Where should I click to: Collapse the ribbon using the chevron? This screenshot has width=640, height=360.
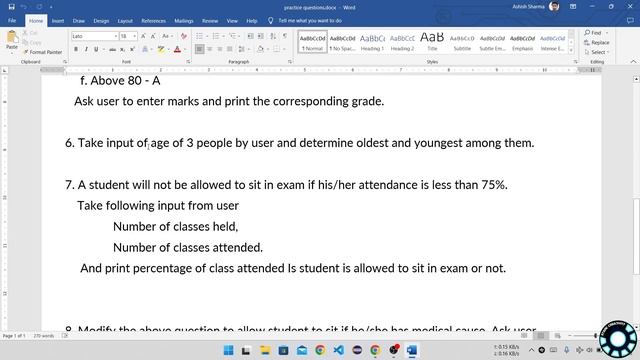[x=633, y=62]
